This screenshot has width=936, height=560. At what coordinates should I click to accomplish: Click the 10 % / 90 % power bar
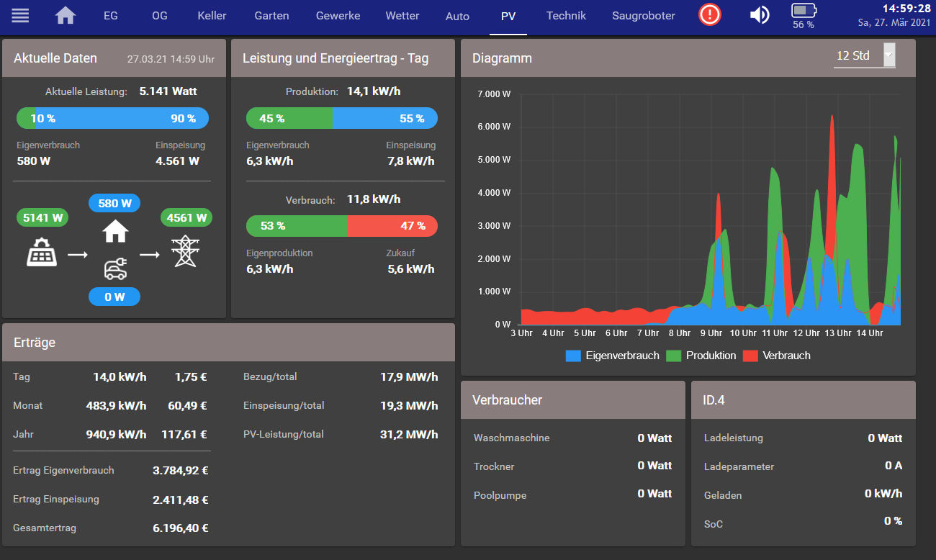point(112,118)
